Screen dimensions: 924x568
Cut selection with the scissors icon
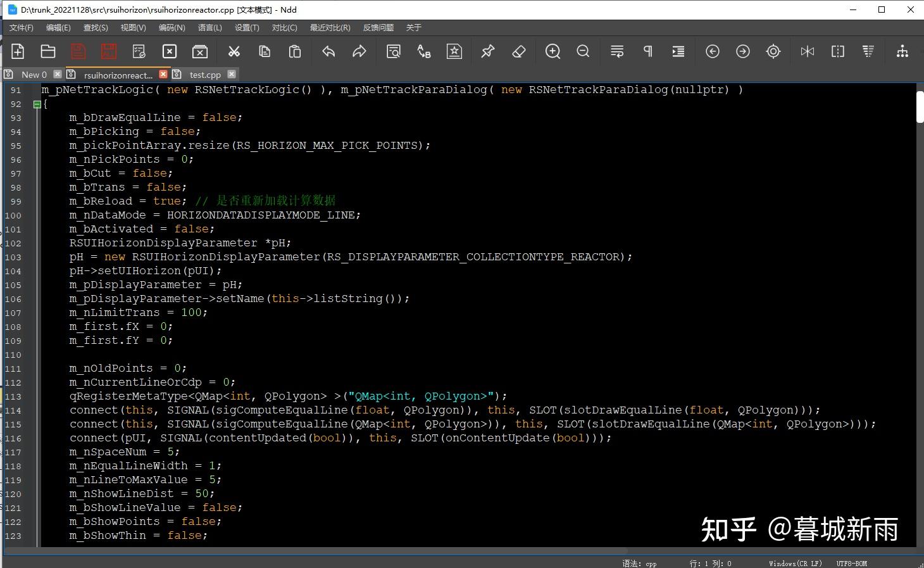[234, 51]
